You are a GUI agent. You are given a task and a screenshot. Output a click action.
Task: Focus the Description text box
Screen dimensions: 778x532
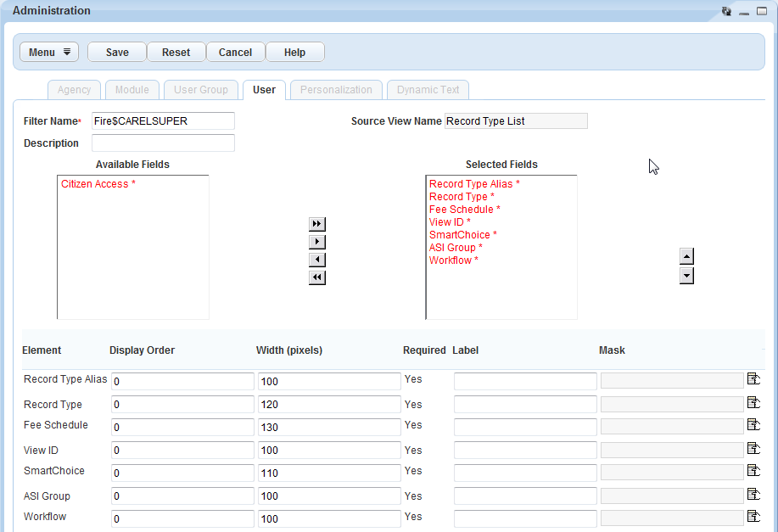pyautogui.click(x=163, y=143)
